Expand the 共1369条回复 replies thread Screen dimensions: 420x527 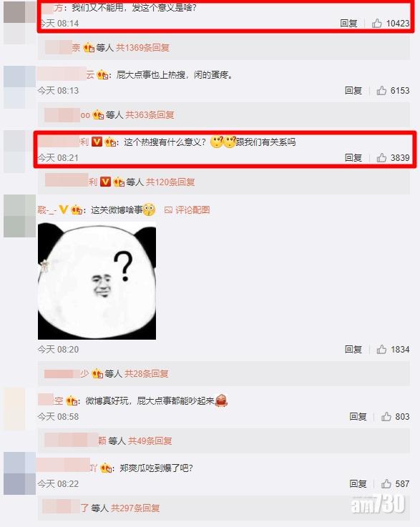[142, 48]
